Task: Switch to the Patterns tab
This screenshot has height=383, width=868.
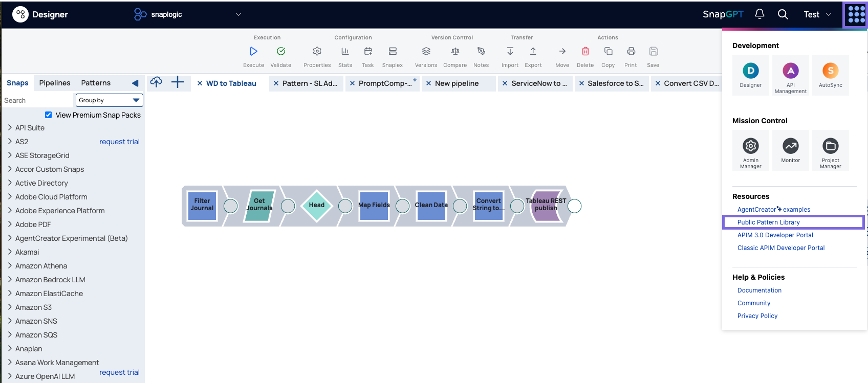Action: pos(96,83)
